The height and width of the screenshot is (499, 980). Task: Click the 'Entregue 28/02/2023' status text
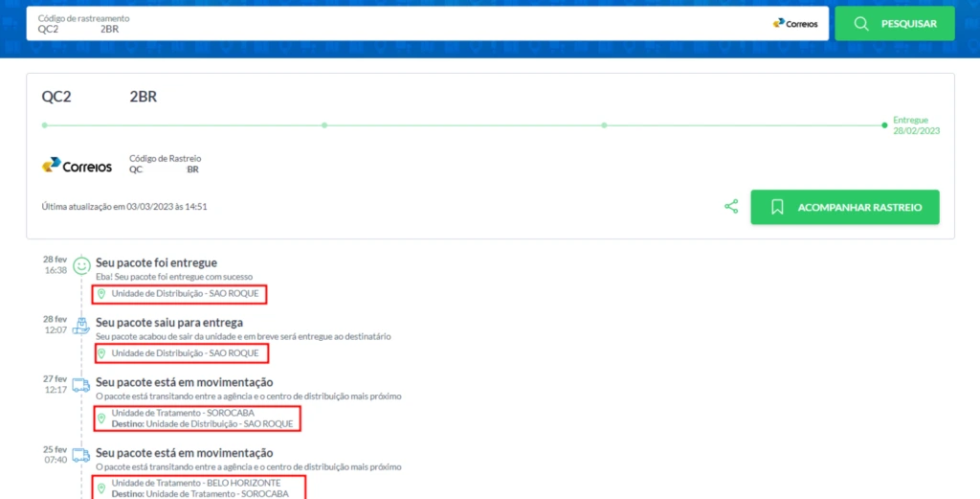[x=916, y=125]
